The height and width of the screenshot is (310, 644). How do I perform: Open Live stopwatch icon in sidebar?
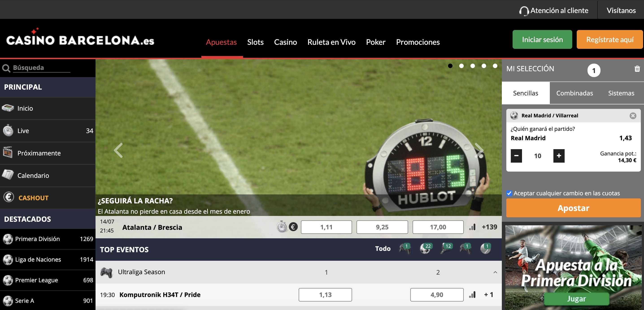8,130
